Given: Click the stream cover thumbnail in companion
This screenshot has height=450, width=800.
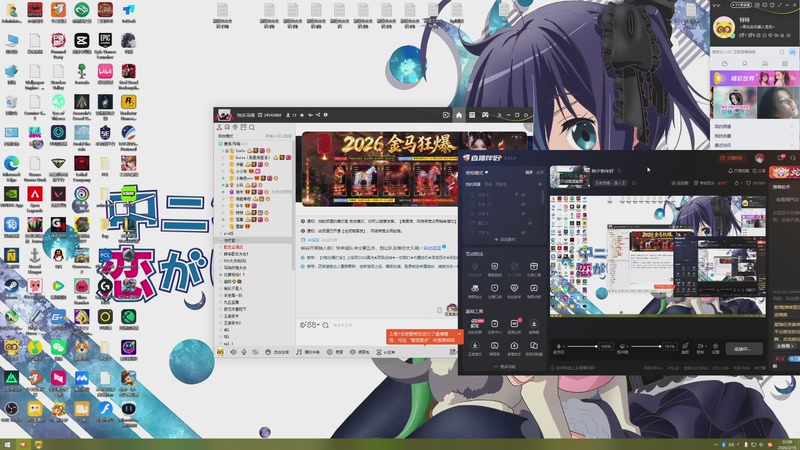Looking at the screenshot, I should pos(570,177).
